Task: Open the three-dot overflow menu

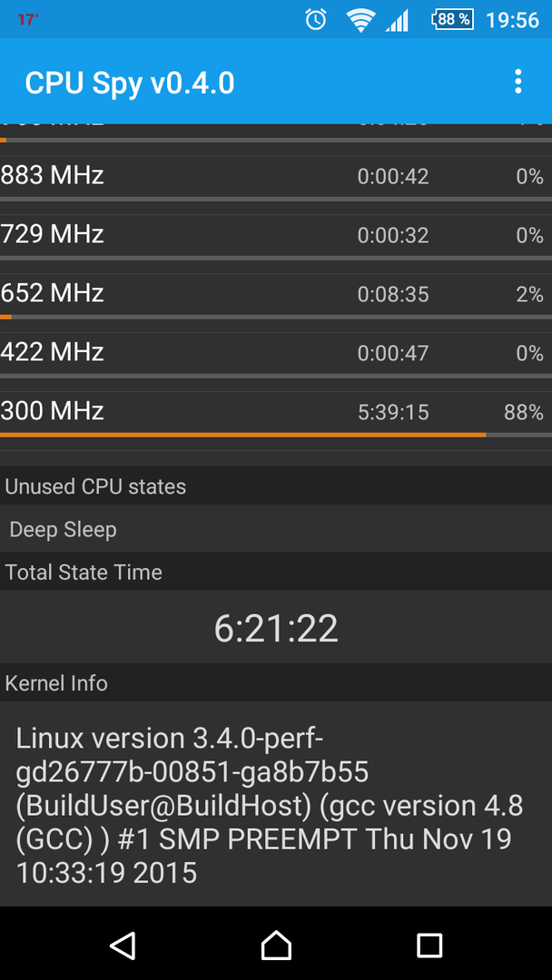Action: coord(517,82)
